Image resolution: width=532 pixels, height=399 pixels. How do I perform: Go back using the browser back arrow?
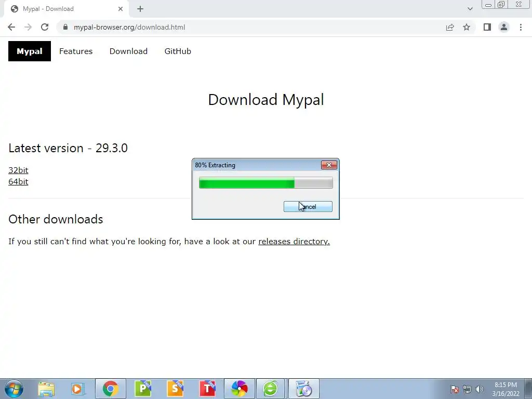[x=11, y=27]
